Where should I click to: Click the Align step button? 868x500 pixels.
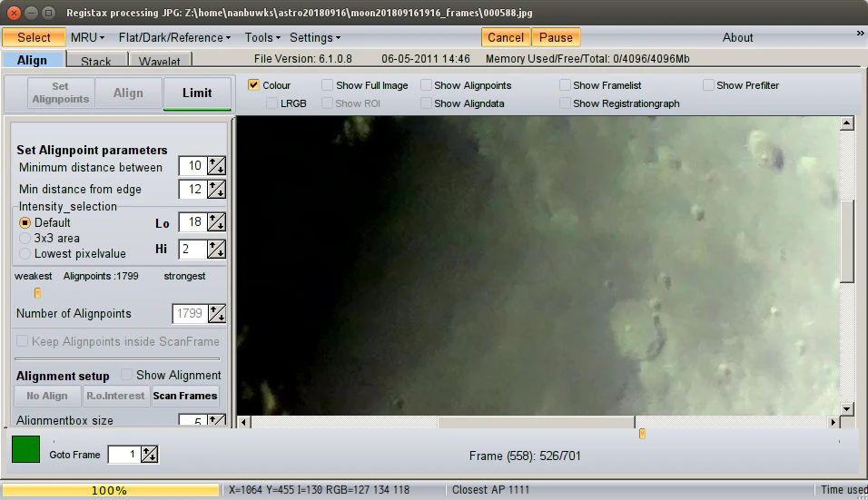pos(128,93)
